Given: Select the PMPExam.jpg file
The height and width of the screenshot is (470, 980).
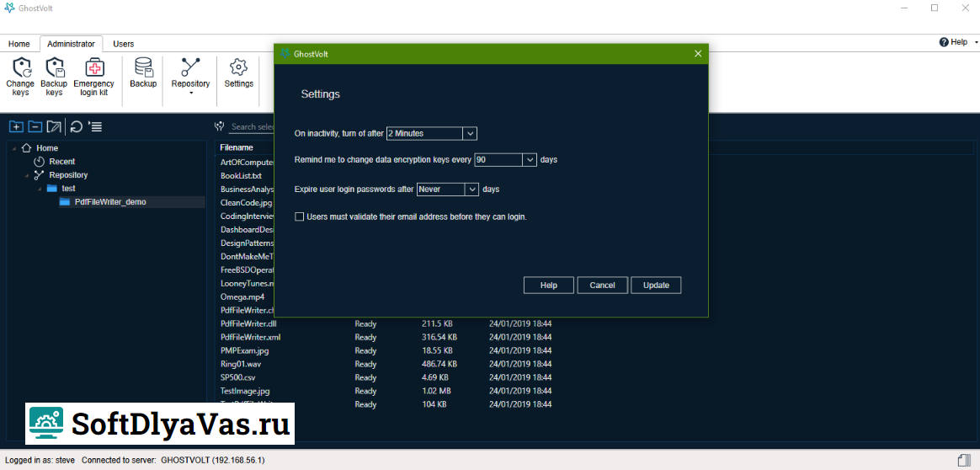Looking at the screenshot, I should [245, 350].
